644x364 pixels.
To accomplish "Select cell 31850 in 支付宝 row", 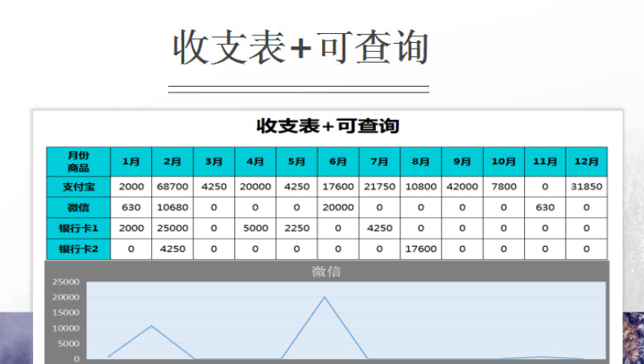I will [x=586, y=187].
